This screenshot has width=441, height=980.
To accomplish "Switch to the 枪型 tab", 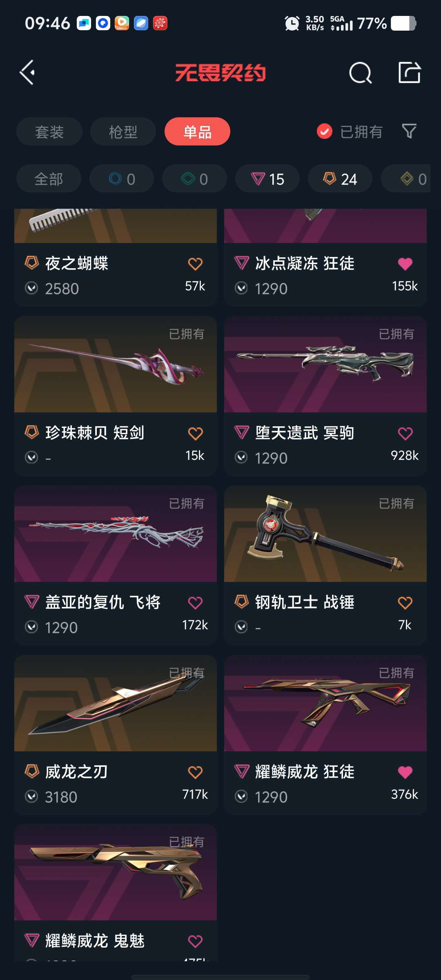I will coord(123,131).
